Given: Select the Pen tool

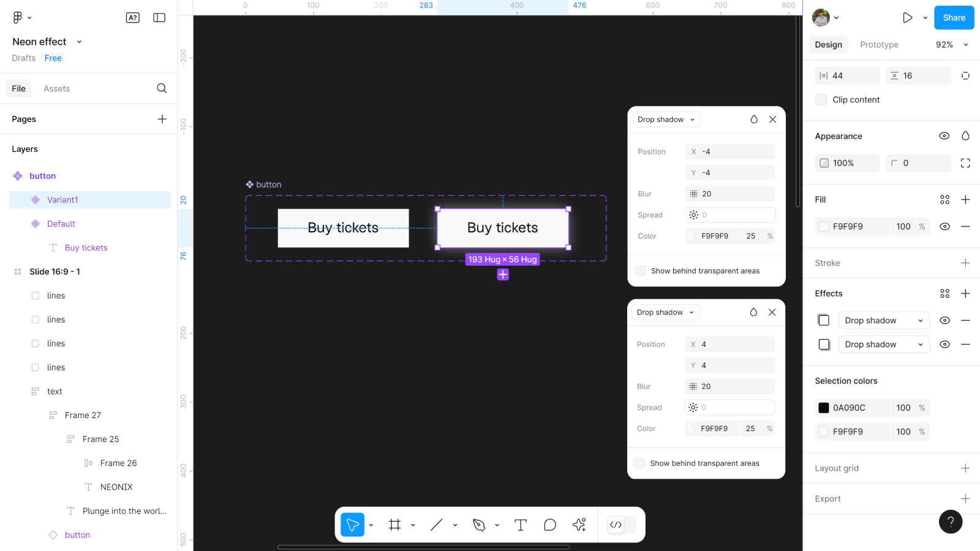Looking at the screenshot, I should point(479,525).
